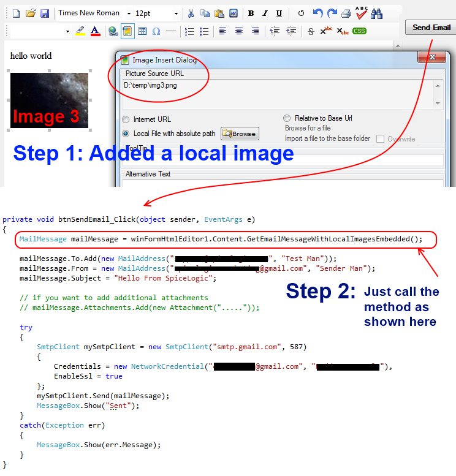Screen dimensions: 456x476
Task: Apply red font color
Action: (96, 31)
